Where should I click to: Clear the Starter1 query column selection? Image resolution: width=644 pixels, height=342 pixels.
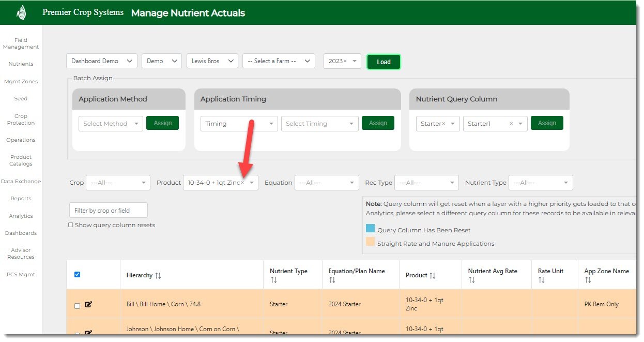(x=511, y=124)
